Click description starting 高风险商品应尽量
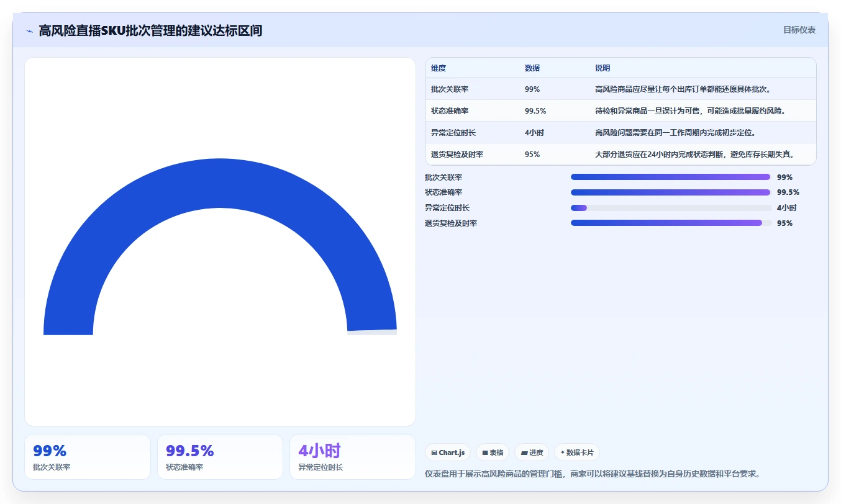 point(683,89)
